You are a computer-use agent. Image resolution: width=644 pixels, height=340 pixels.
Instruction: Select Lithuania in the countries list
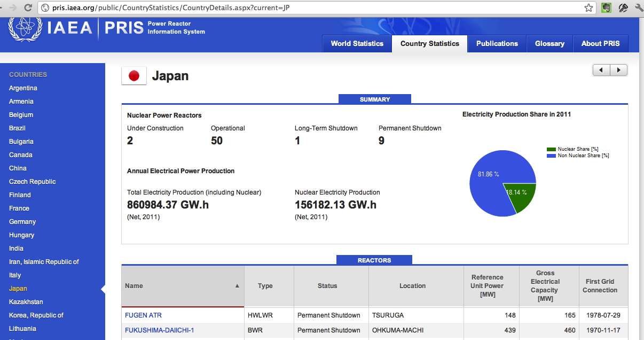[22, 329]
